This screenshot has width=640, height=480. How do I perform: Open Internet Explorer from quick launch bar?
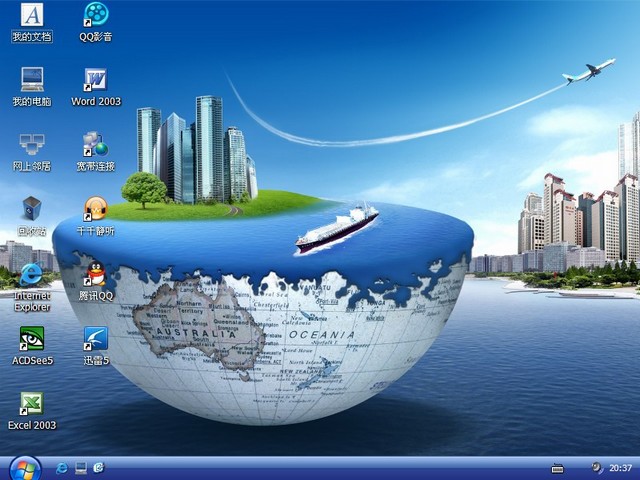point(62,468)
